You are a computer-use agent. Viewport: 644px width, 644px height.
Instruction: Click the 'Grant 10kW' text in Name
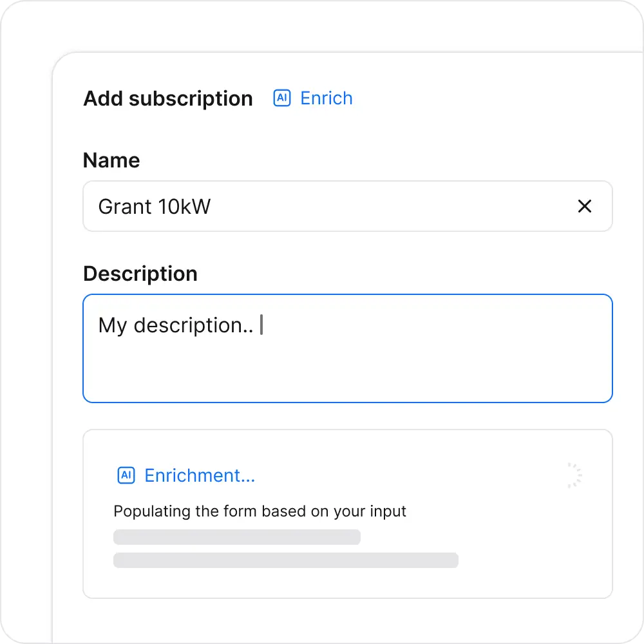pyautogui.click(x=155, y=206)
